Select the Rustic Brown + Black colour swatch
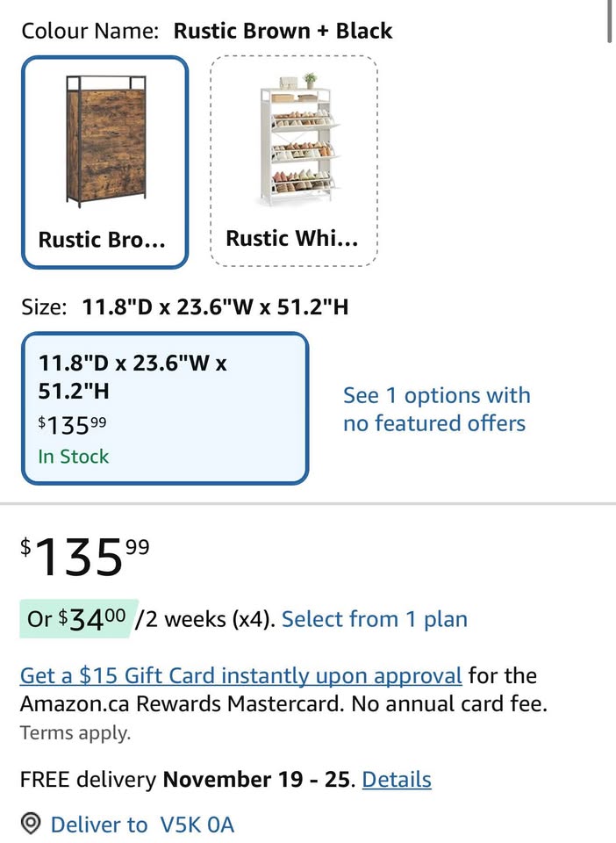 tap(105, 162)
